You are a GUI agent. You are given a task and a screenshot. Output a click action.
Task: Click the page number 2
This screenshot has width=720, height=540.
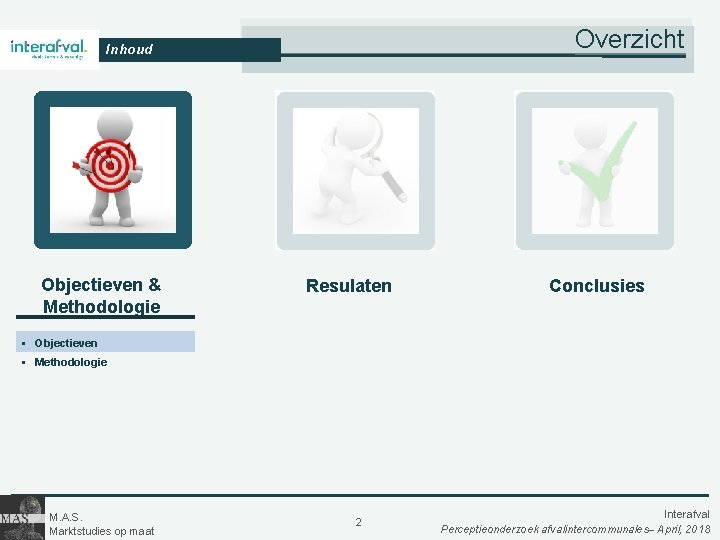[x=358, y=522]
